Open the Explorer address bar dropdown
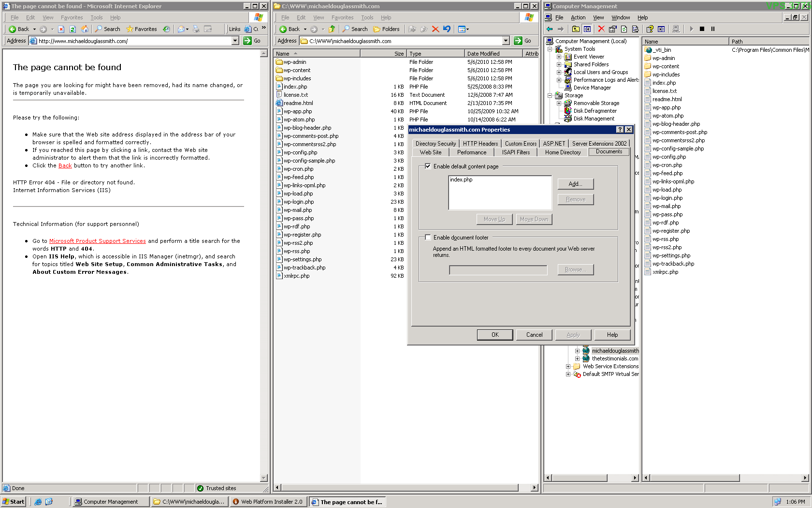The width and height of the screenshot is (812, 508). [506, 41]
